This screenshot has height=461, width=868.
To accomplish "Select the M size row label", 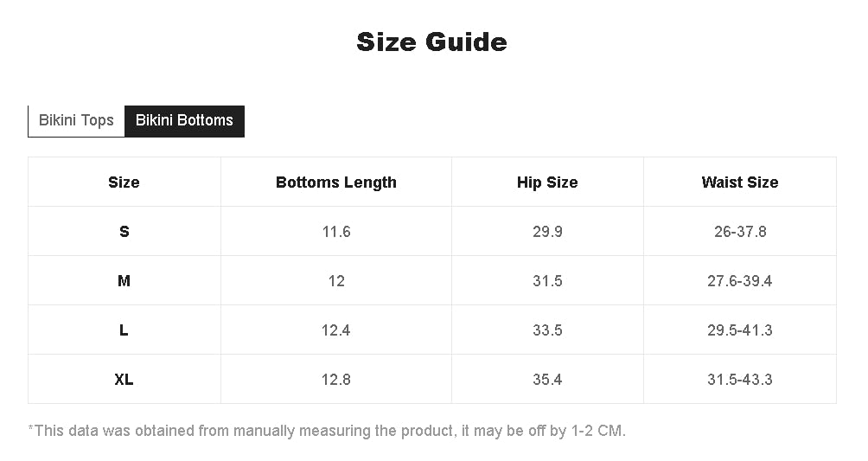I will (124, 281).
